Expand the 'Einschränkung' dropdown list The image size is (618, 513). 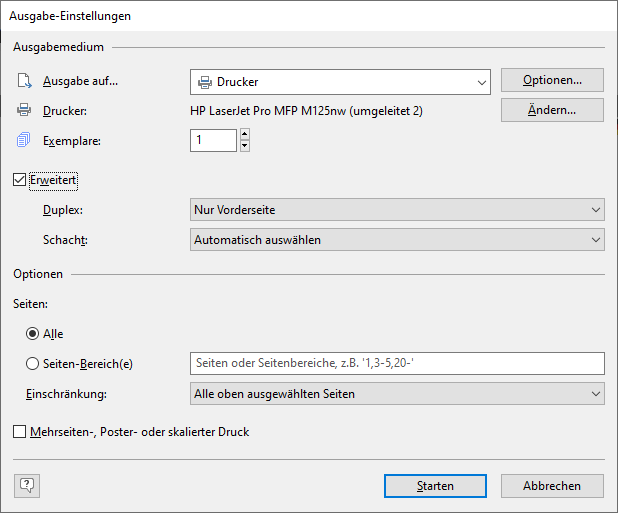397,394
